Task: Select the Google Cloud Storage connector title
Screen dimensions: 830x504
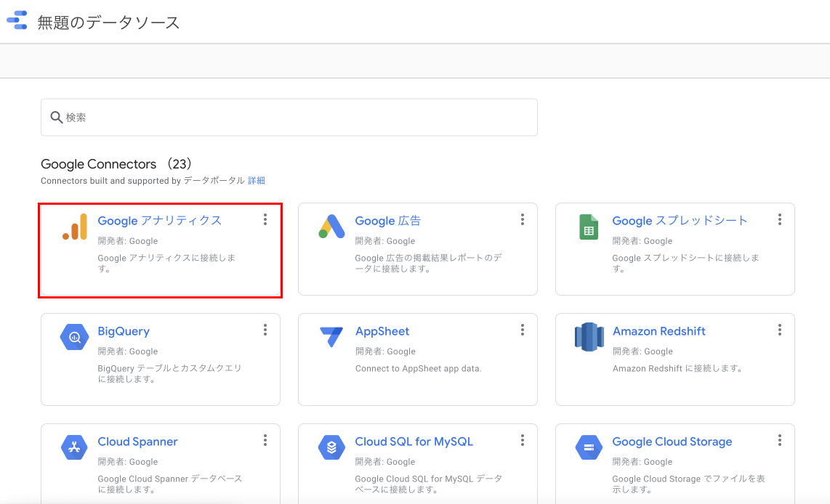Action: coord(672,442)
